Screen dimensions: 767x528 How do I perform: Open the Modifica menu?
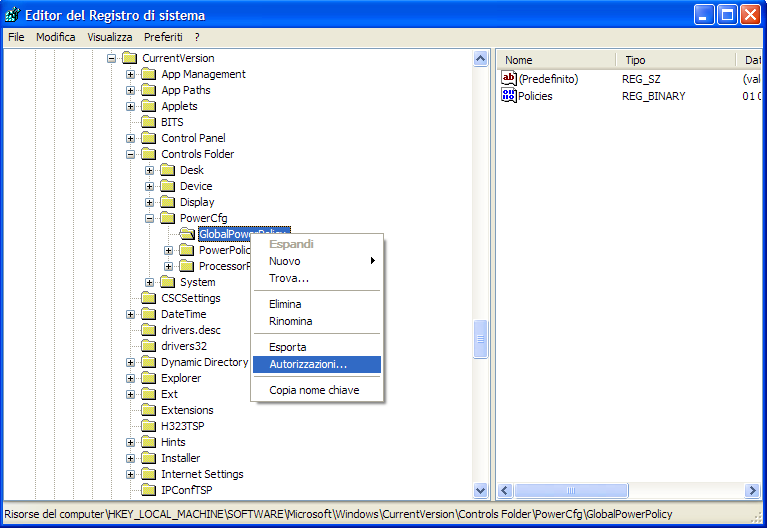click(x=56, y=37)
